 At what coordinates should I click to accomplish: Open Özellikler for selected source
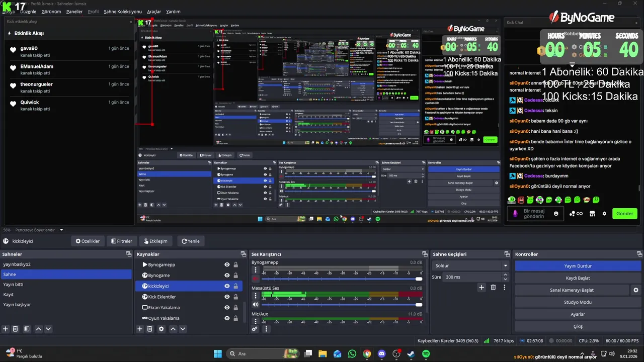[88, 241]
